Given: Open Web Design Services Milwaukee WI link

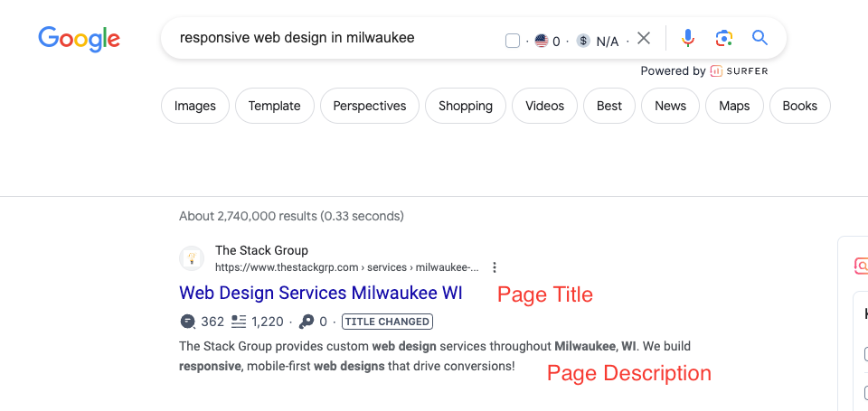Looking at the screenshot, I should coord(320,293).
